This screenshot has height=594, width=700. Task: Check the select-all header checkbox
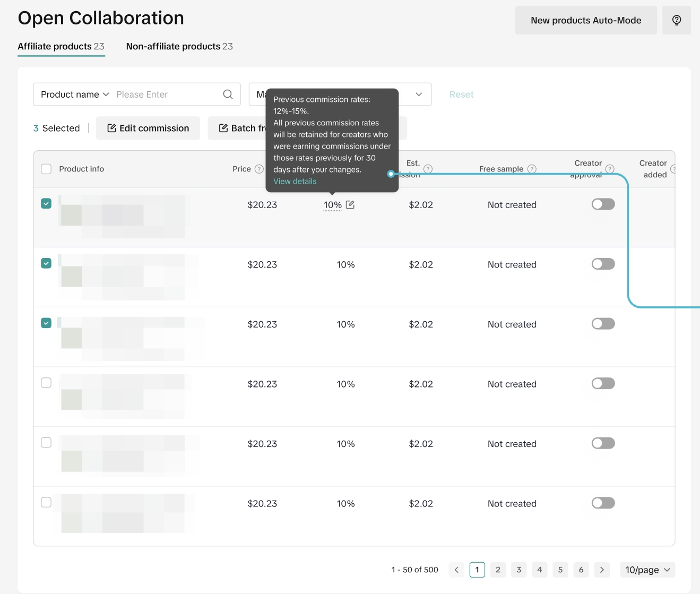pyautogui.click(x=46, y=169)
